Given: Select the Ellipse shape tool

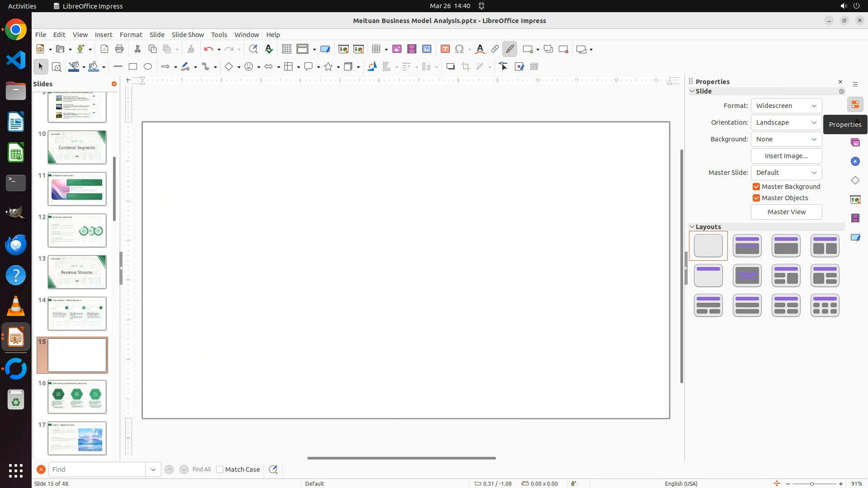Looking at the screenshot, I should click(148, 66).
